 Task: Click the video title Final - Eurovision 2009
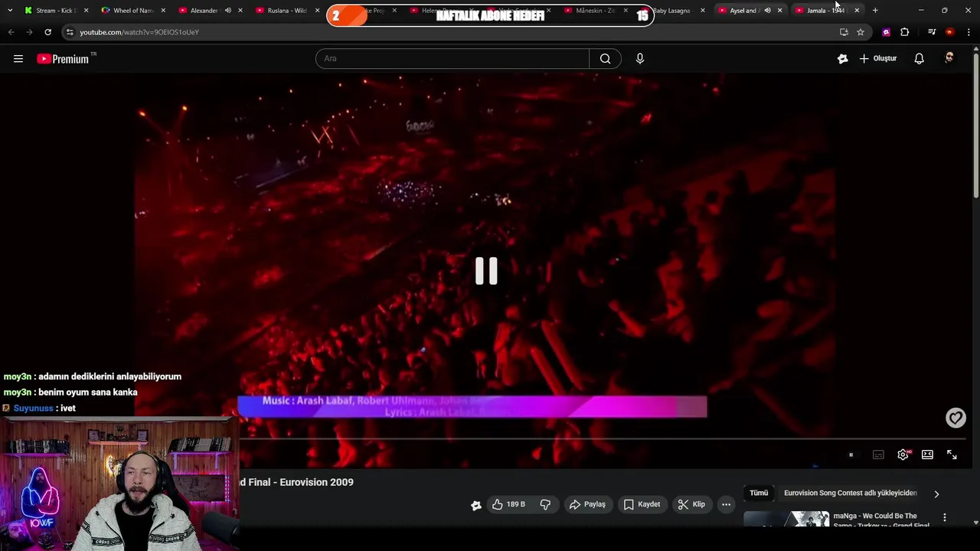[296, 482]
